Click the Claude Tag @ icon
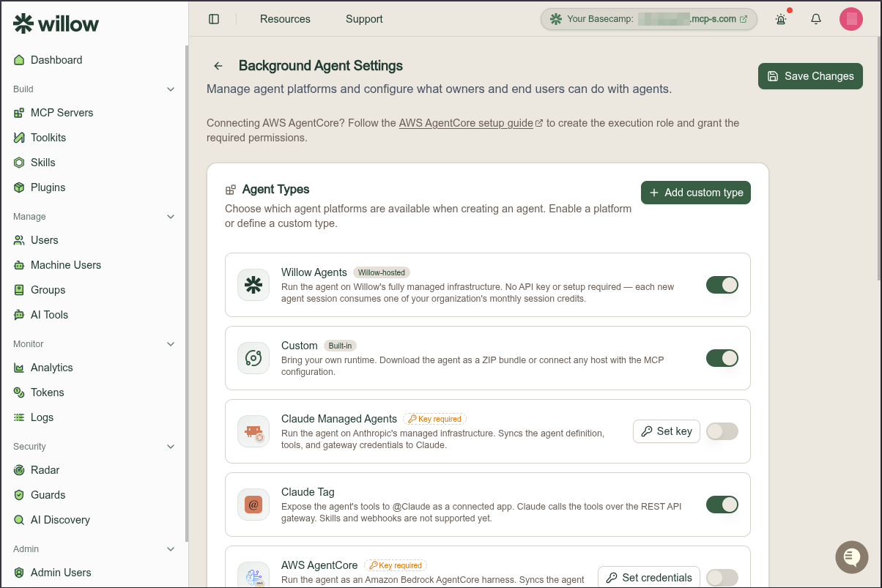Image resolution: width=882 pixels, height=588 pixels. 253,505
